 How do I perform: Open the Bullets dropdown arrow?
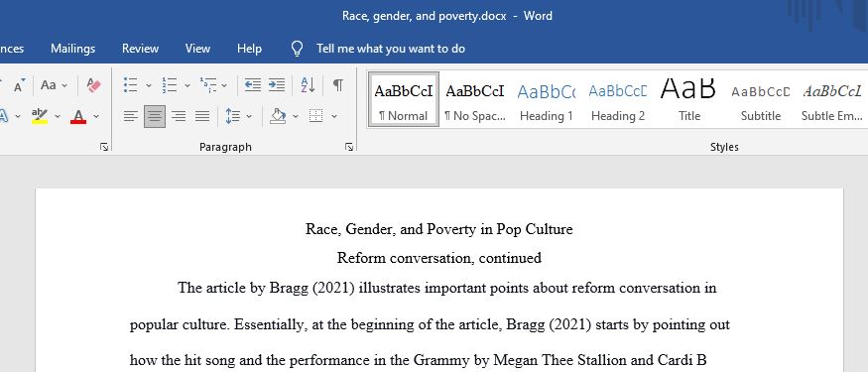[149, 85]
